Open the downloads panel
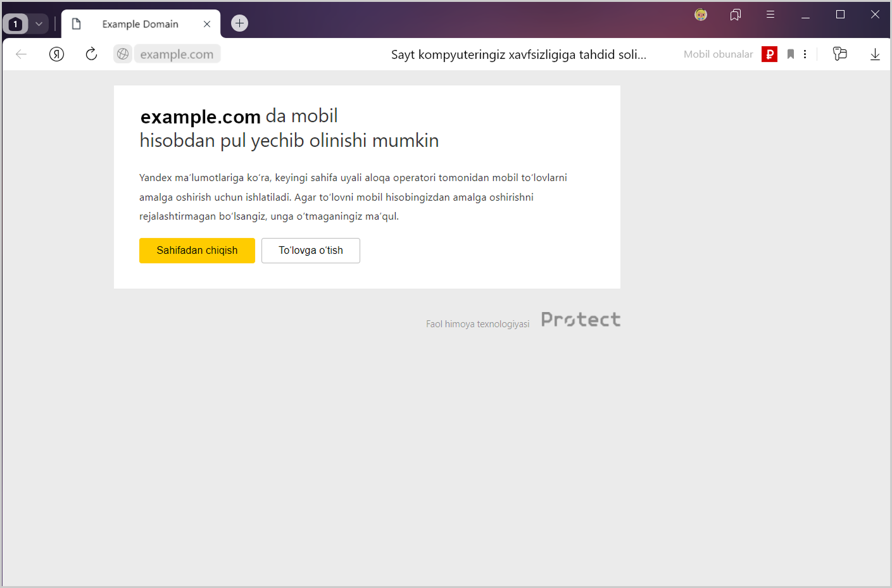 click(x=875, y=54)
